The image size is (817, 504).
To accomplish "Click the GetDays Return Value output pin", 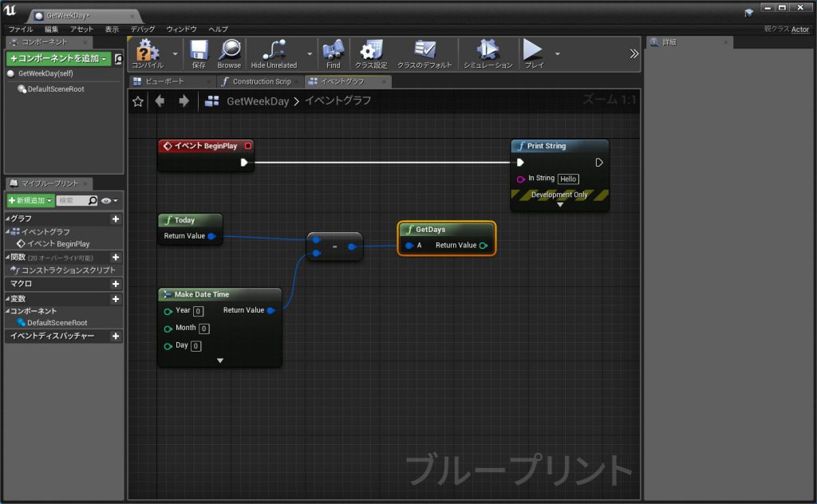I will point(483,246).
